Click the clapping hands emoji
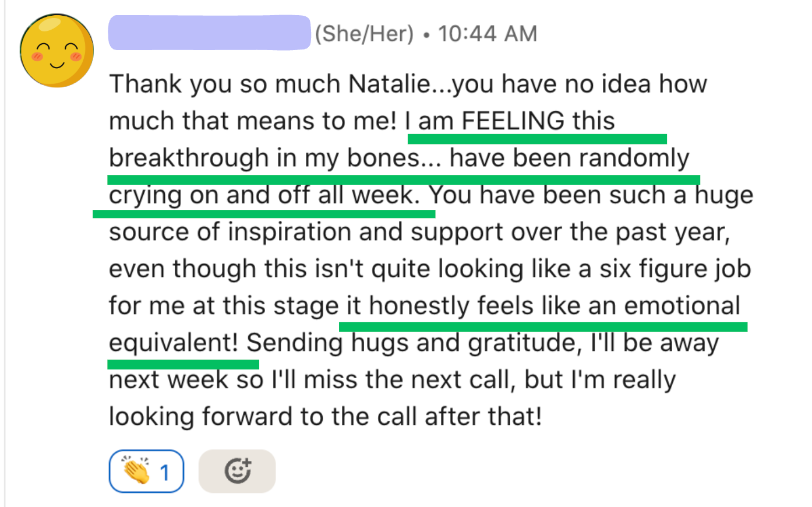This screenshot has height=507, width=812. pos(136,471)
